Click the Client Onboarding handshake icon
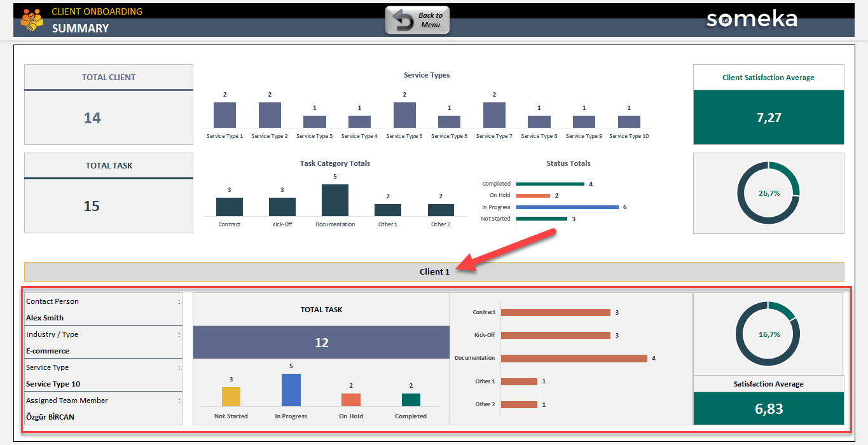Viewport: 868px width, 445px height. tap(31, 20)
